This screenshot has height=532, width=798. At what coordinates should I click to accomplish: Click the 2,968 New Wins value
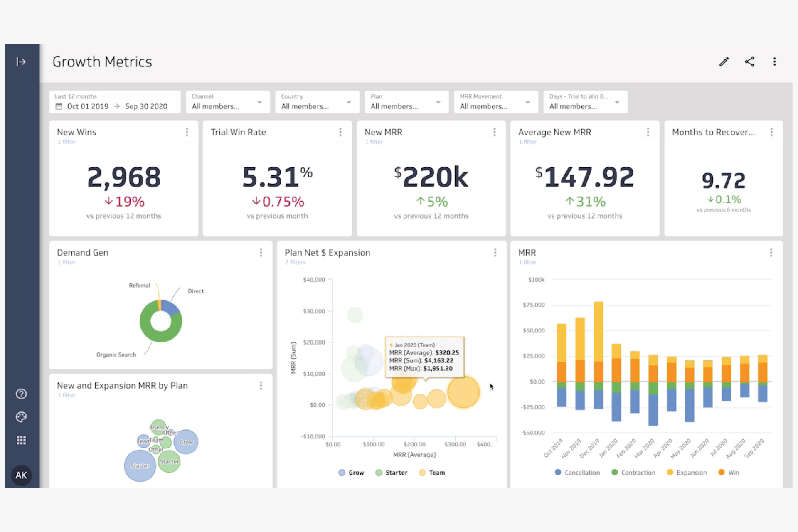point(124,177)
